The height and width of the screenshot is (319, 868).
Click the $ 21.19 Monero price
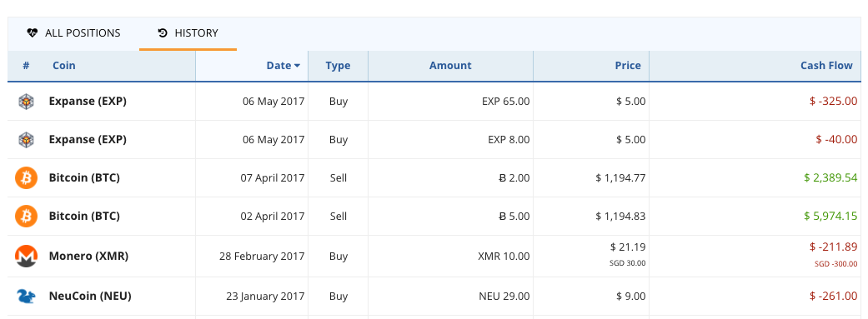(628, 247)
